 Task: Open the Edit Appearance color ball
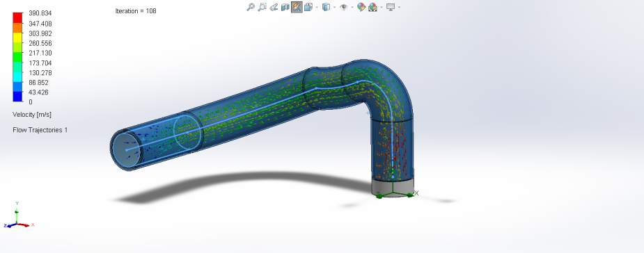(361, 7)
